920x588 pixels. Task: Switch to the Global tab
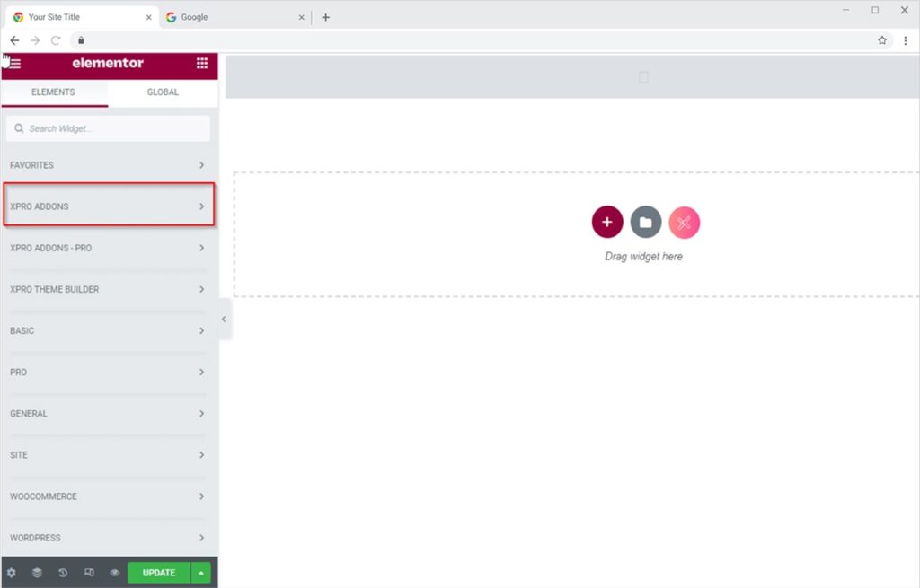(x=163, y=92)
